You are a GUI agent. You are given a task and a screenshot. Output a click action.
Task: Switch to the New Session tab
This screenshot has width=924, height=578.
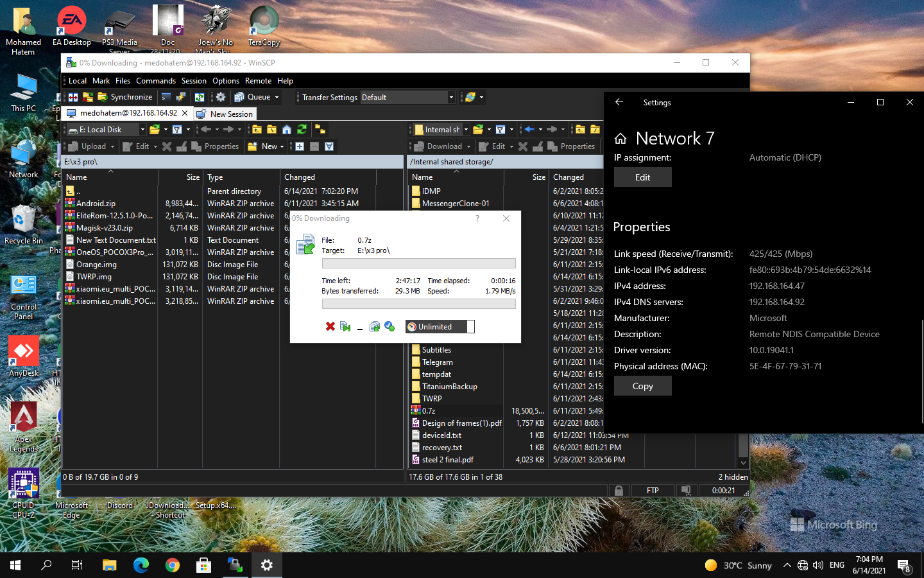point(225,114)
